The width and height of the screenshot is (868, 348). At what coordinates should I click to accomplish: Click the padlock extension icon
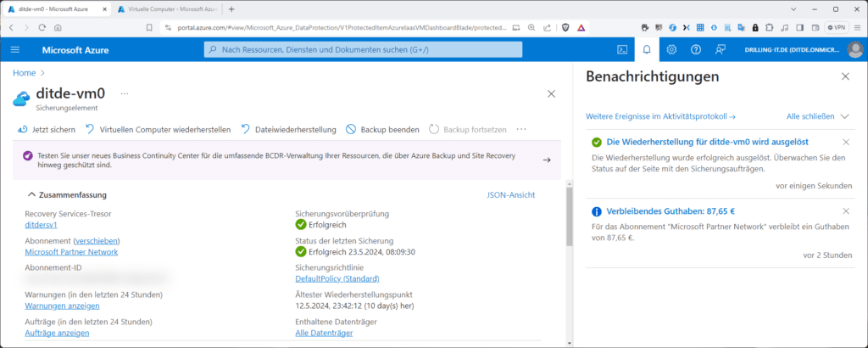[x=755, y=28]
